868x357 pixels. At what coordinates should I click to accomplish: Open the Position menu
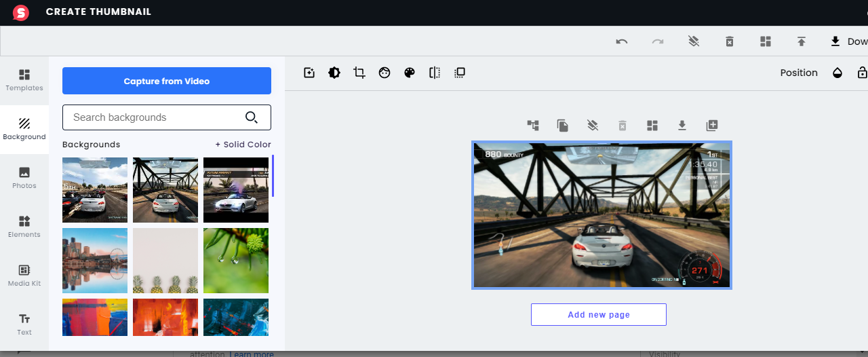tap(799, 73)
